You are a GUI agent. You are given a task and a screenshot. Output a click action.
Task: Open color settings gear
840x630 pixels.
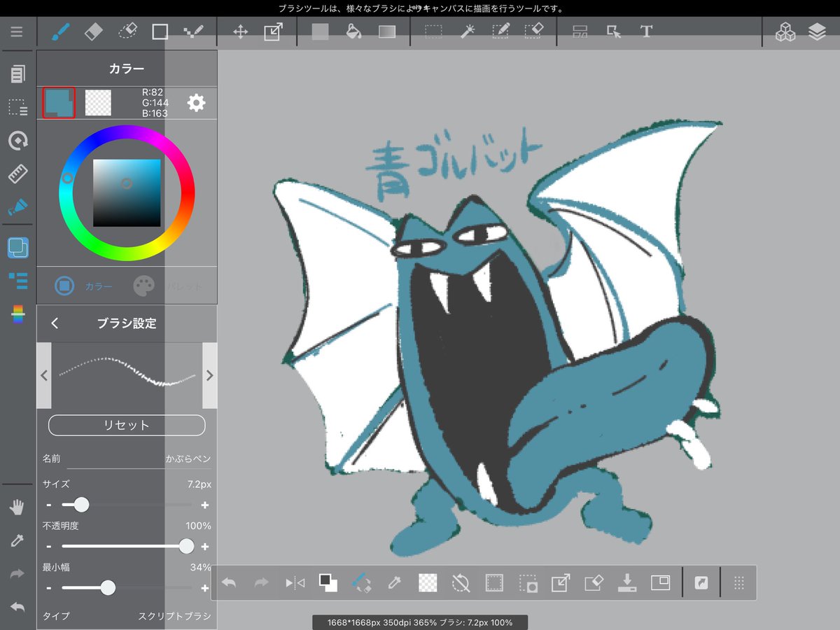(197, 103)
